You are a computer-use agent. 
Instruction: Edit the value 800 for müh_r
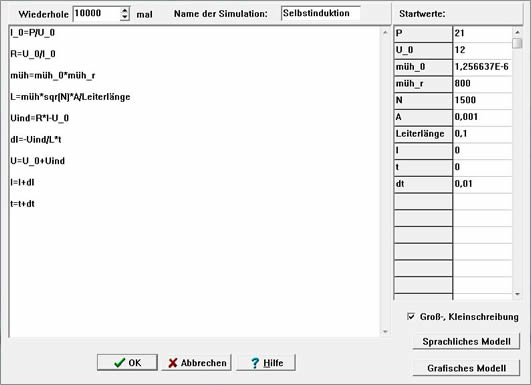click(483, 84)
